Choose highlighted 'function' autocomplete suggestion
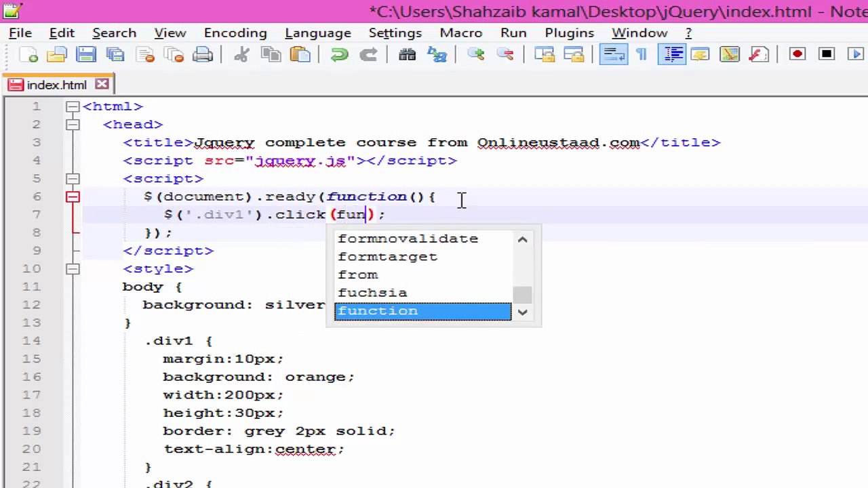 [x=422, y=311]
